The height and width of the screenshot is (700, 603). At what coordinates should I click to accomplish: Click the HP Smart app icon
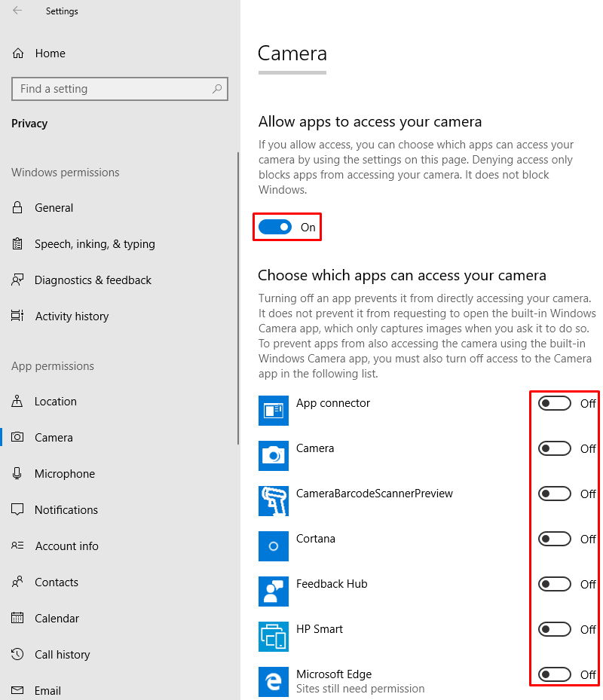[x=273, y=637]
